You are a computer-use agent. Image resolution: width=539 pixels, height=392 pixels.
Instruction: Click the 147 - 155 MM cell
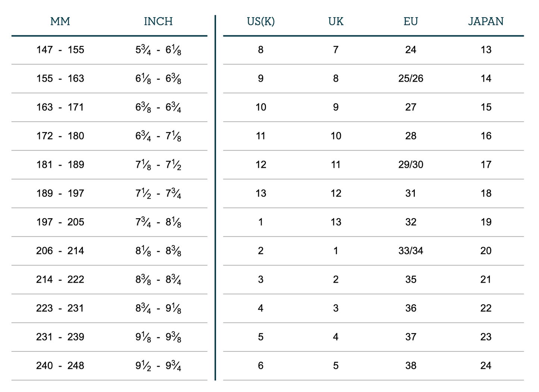[60, 50]
